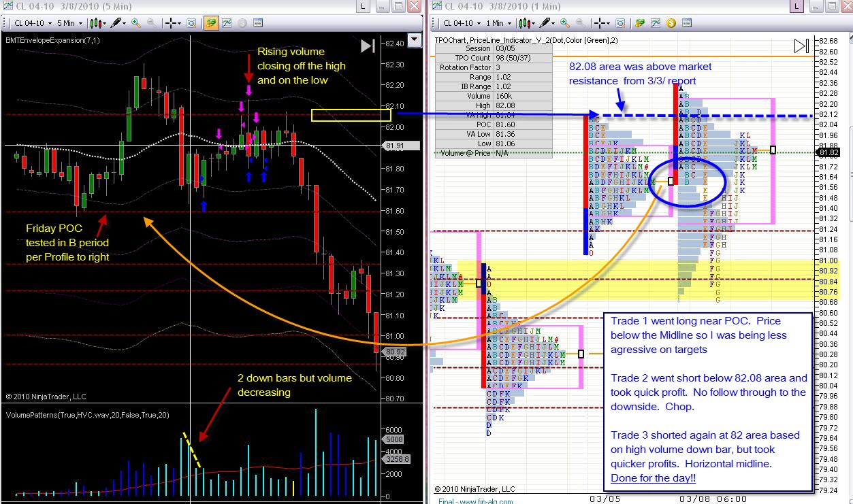Open cross hair pointer dropdown in 5 Min chart
The height and width of the screenshot is (504, 853).
click(x=173, y=23)
